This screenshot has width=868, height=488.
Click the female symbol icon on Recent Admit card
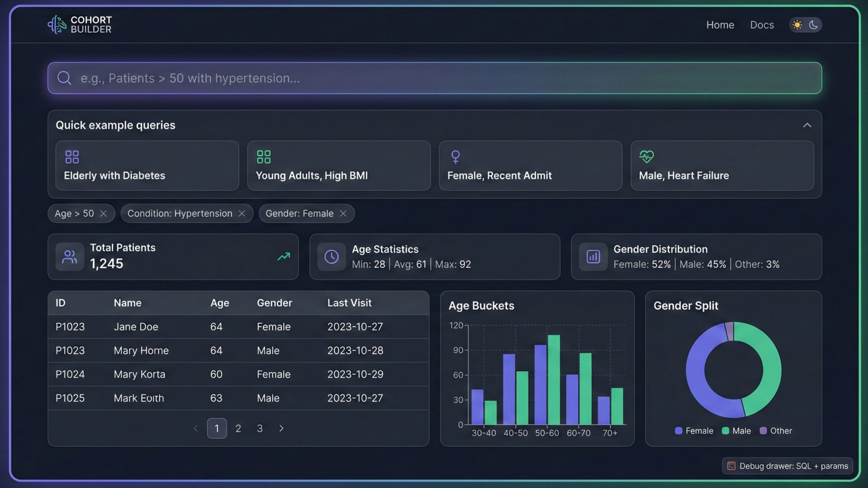pos(456,157)
